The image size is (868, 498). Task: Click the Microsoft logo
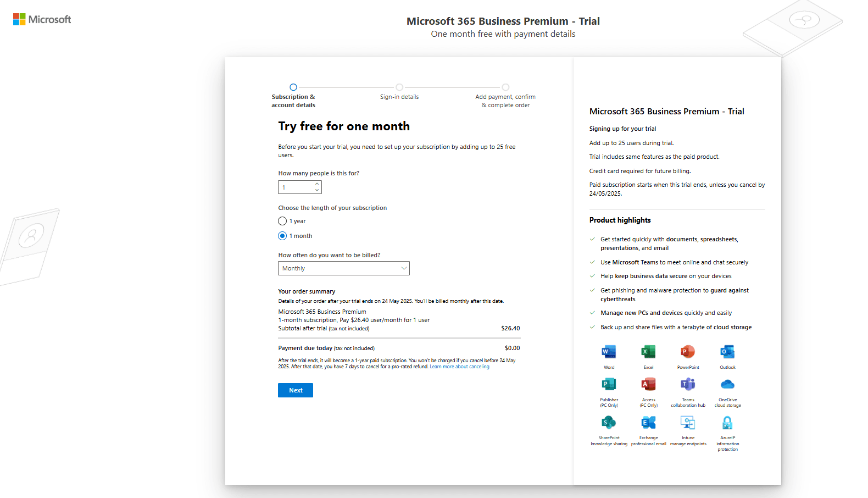click(x=42, y=19)
